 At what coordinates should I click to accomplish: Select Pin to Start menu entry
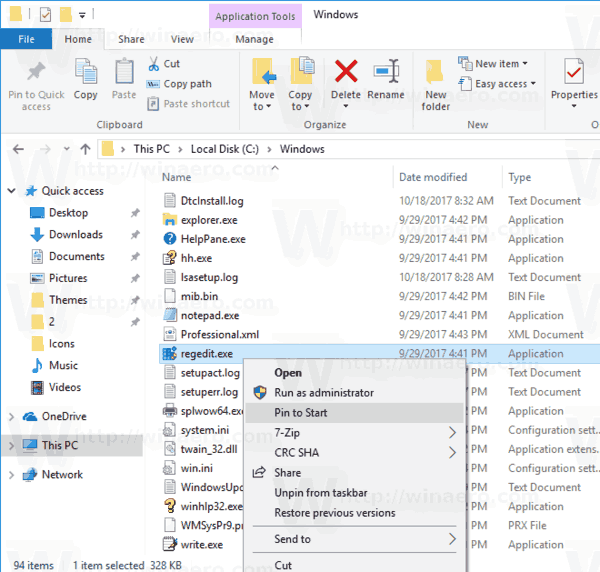pos(301,412)
